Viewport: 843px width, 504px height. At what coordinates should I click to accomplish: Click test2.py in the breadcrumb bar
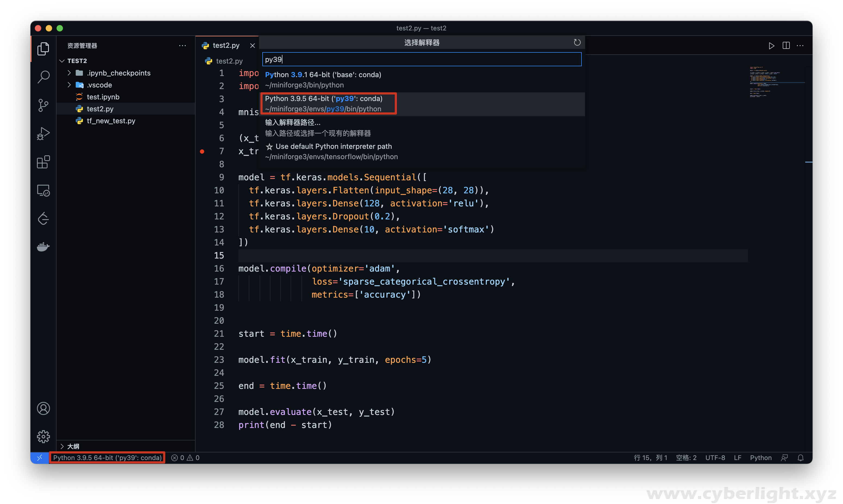229,61
